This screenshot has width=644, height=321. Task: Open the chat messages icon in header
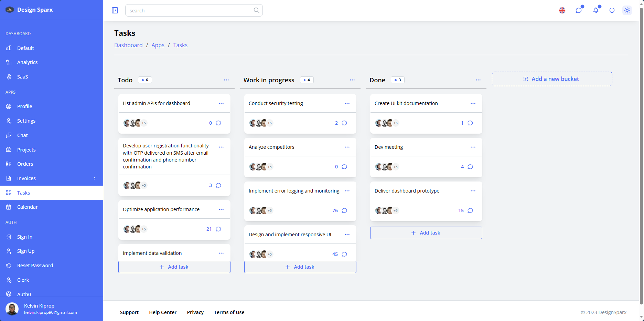click(x=579, y=10)
